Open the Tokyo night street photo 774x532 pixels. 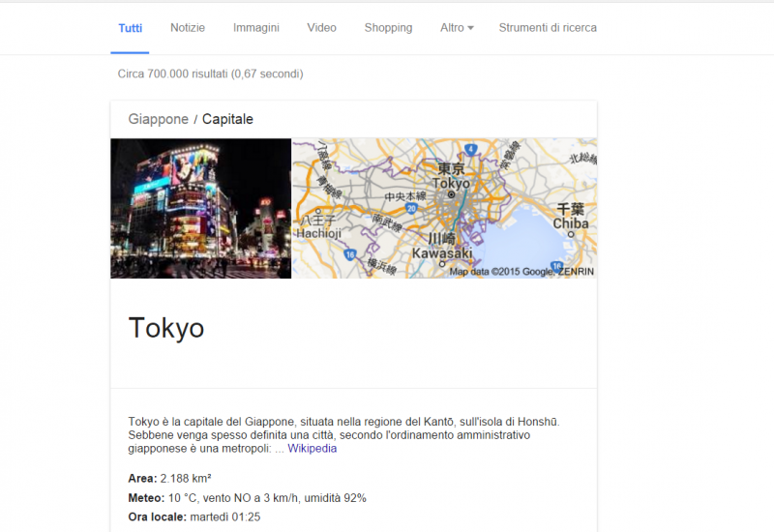(201, 208)
